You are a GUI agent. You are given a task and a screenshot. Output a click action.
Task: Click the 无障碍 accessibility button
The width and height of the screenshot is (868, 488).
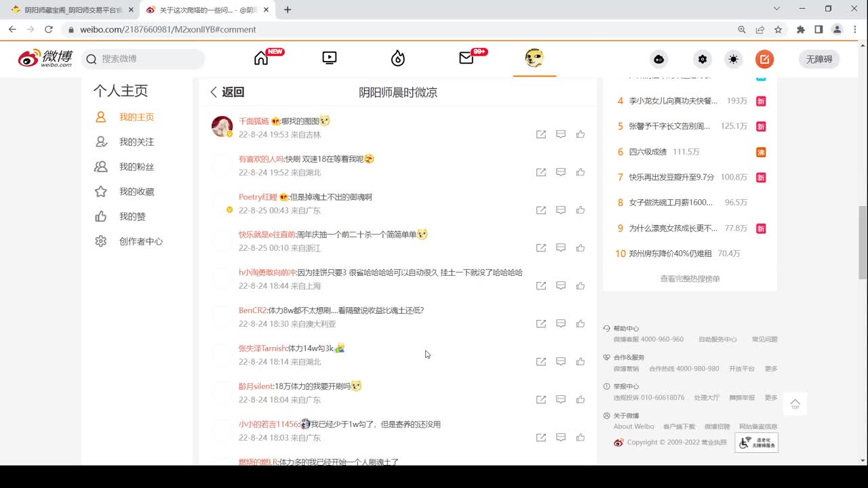tap(818, 59)
